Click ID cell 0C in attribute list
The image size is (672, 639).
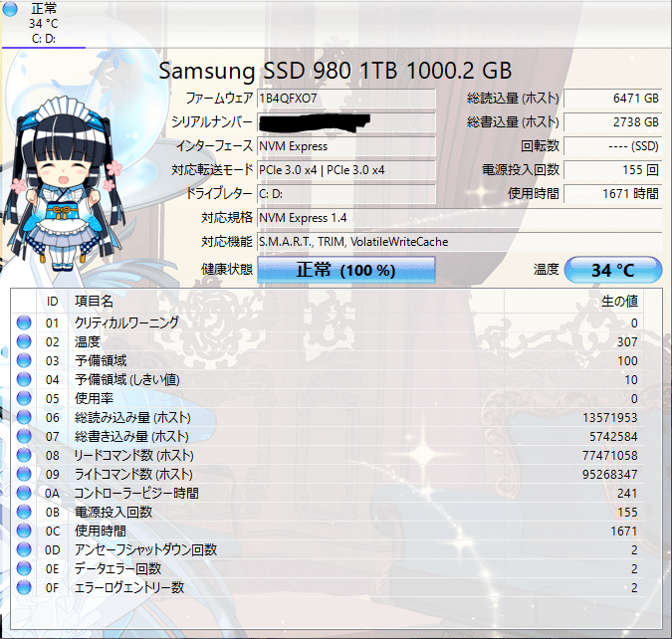click(53, 531)
